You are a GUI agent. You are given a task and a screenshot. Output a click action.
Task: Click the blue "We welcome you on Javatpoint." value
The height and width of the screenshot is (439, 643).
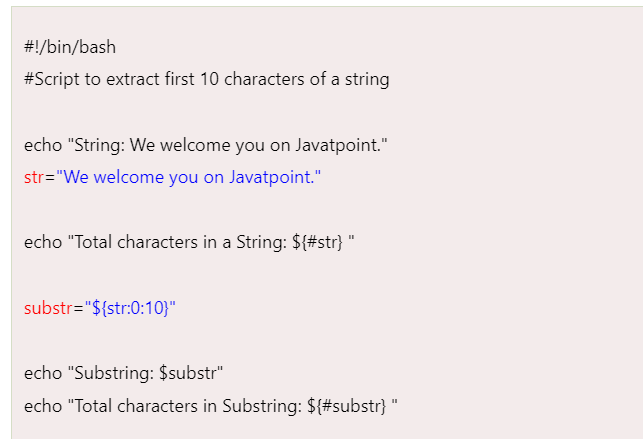click(188, 177)
